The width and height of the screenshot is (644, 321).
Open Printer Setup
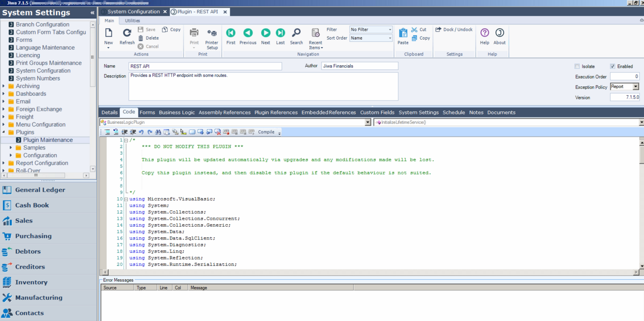click(212, 34)
